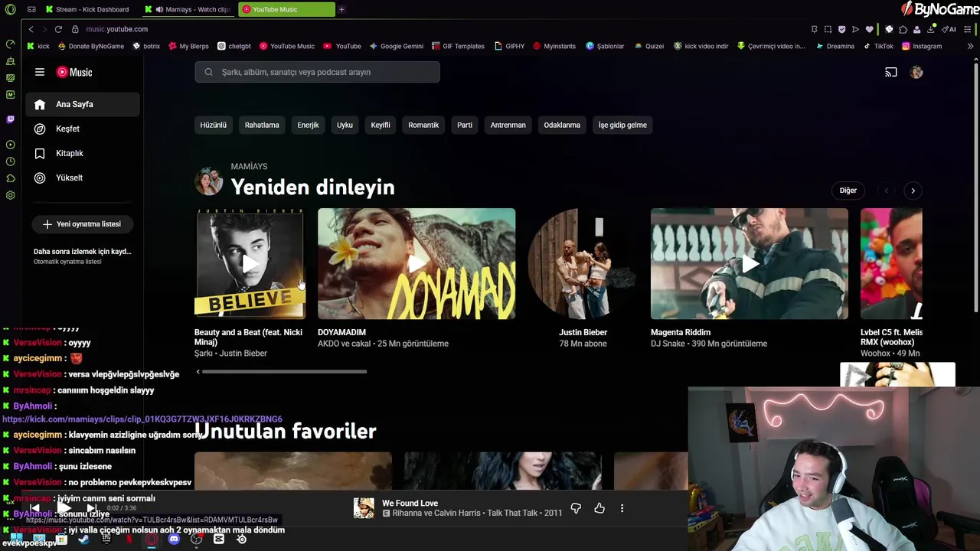Click the address bar URL

tap(117, 29)
